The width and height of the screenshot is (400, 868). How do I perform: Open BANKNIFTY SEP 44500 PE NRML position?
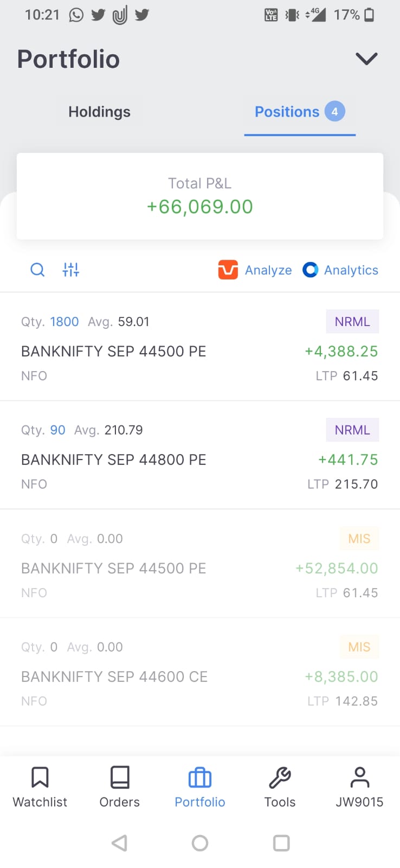point(200,347)
